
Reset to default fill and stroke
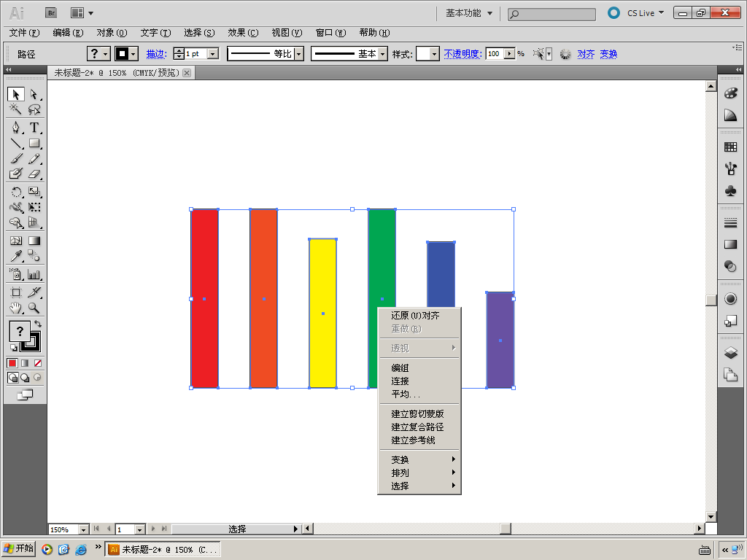14,348
